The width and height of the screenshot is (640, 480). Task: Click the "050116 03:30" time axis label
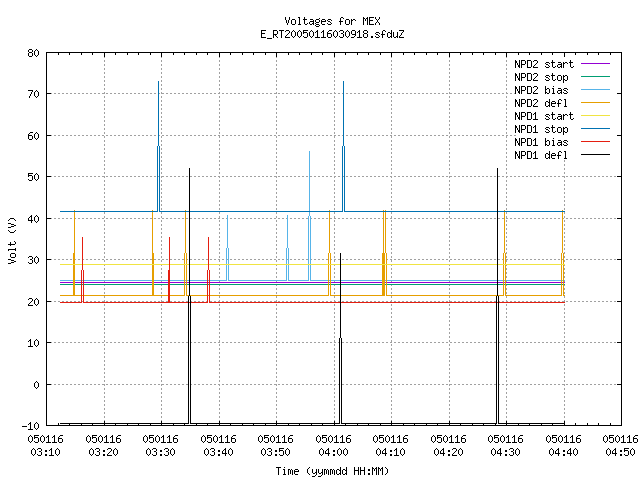tap(161, 446)
